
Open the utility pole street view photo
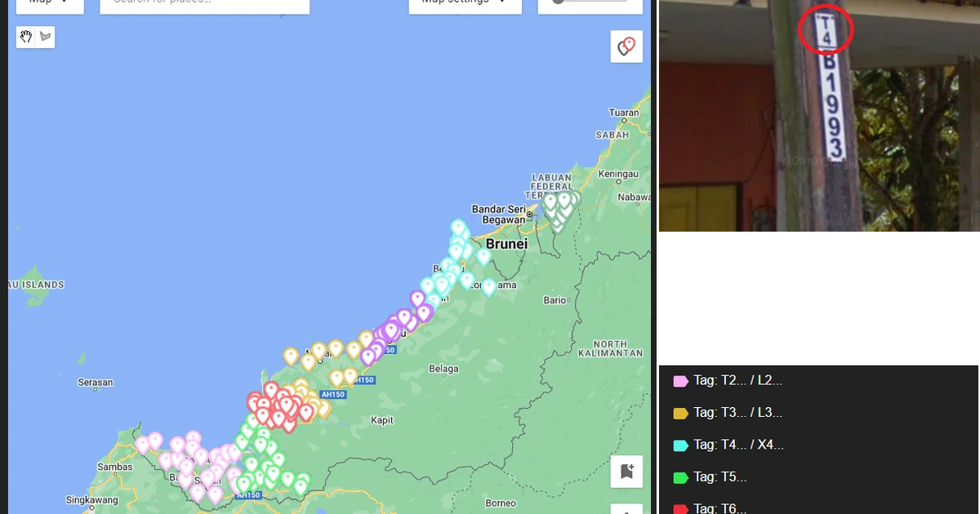[819, 115]
